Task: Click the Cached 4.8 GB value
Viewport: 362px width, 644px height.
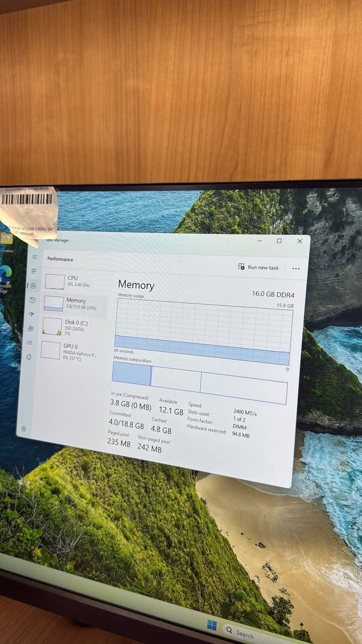Action: (x=161, y=430)
